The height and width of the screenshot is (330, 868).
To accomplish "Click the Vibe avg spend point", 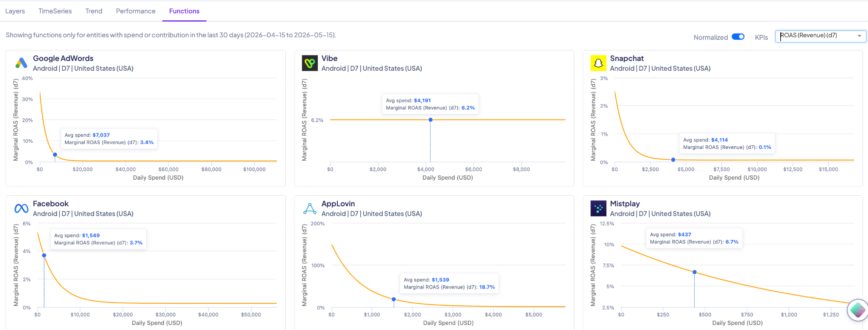I will pyautogui.click(x=430, y=120).
